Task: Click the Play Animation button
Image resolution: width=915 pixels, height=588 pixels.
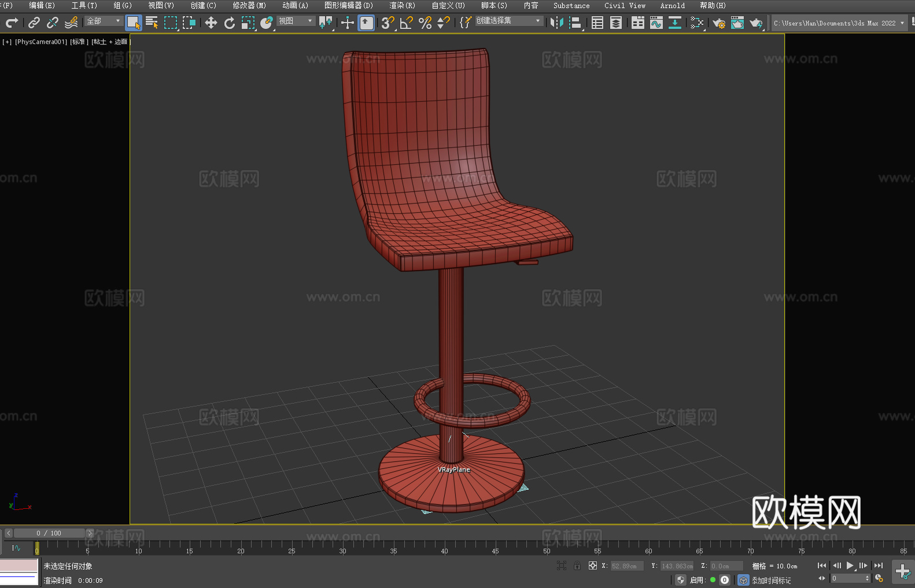Action: [850, 565]
